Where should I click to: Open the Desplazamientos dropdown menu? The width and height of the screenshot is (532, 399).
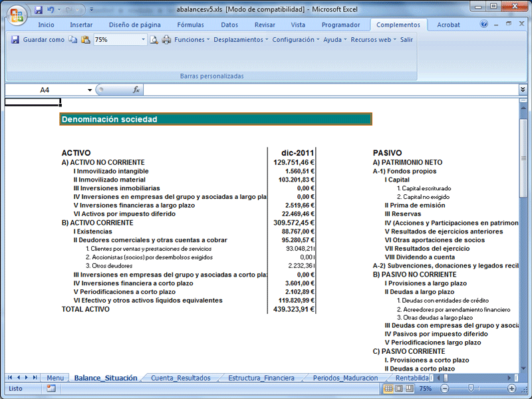click(241, 40)
